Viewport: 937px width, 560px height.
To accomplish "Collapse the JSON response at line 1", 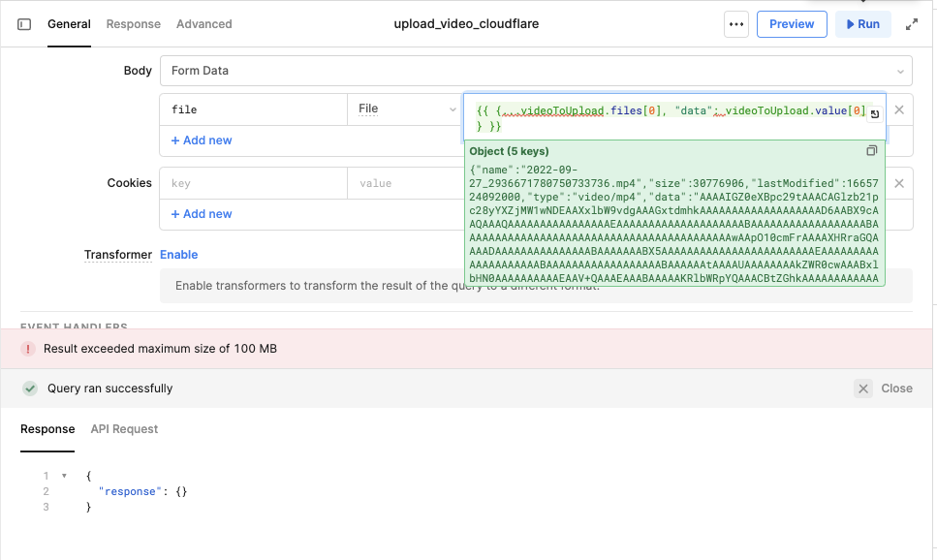I will [x=63, y=475].
